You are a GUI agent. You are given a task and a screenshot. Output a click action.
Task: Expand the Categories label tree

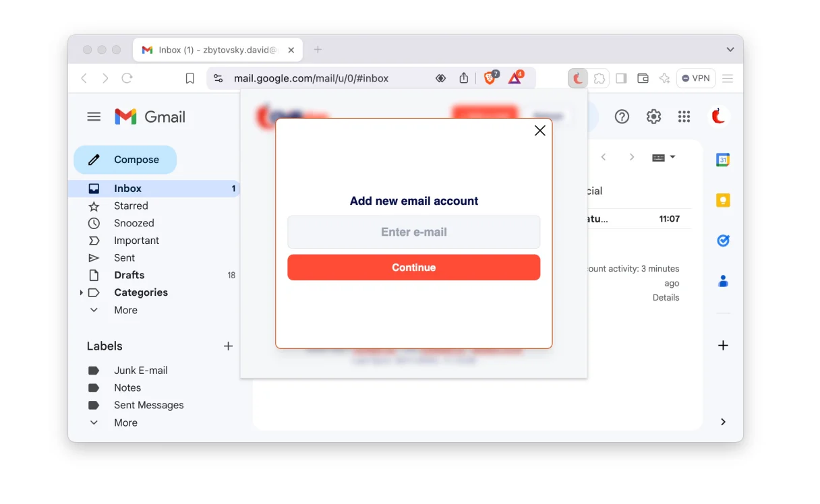coord(82,292)
